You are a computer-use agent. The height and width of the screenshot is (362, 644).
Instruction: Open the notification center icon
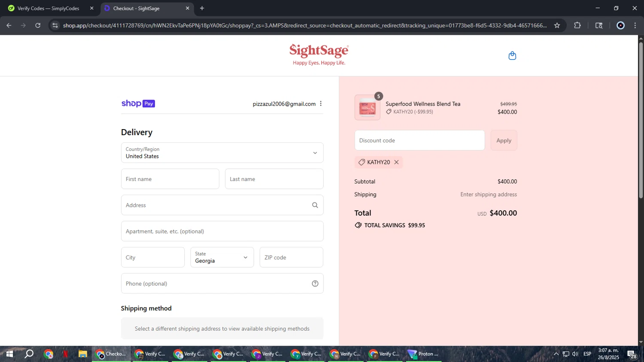tap(632, 354)
